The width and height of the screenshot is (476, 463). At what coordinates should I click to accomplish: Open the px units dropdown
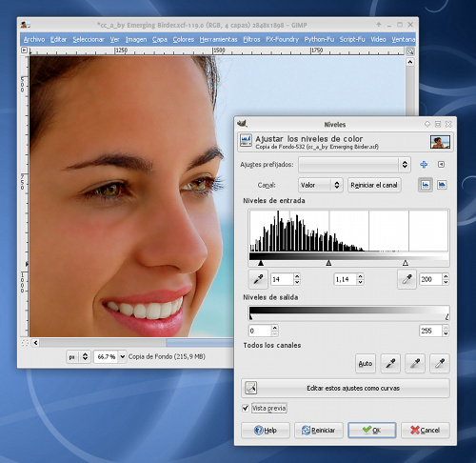(x=78, y=356)
